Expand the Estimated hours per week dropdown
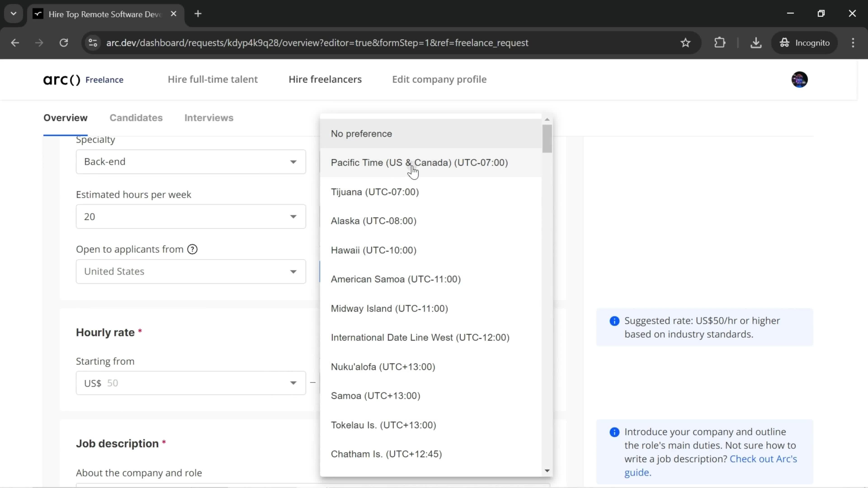Image resolution: width=868 pixels, height=488 pixels. 191,217
